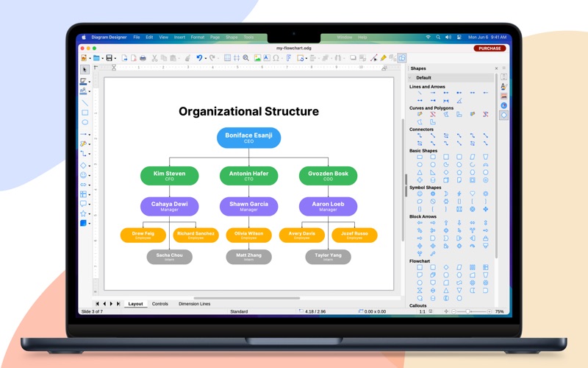Screen dimensions: 588x368
Task: Click the PURCHASE button
Action: [x=490, y=48]
